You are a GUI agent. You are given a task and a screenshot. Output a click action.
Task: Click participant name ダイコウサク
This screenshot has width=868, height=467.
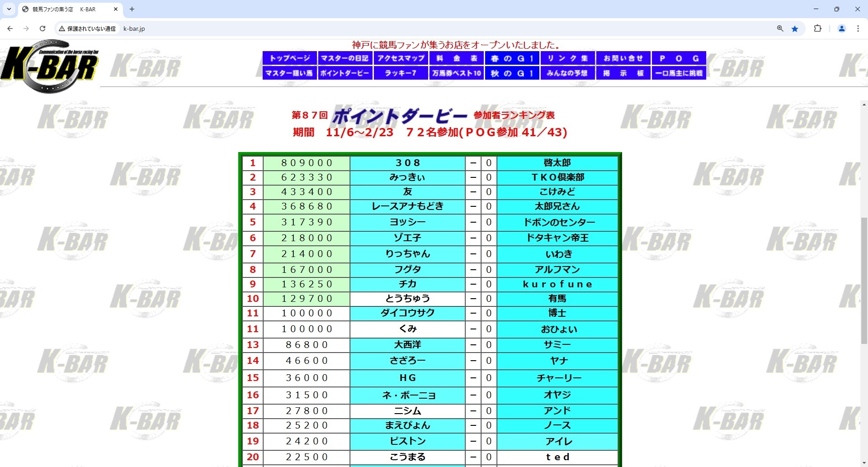[x=408, y=313]
